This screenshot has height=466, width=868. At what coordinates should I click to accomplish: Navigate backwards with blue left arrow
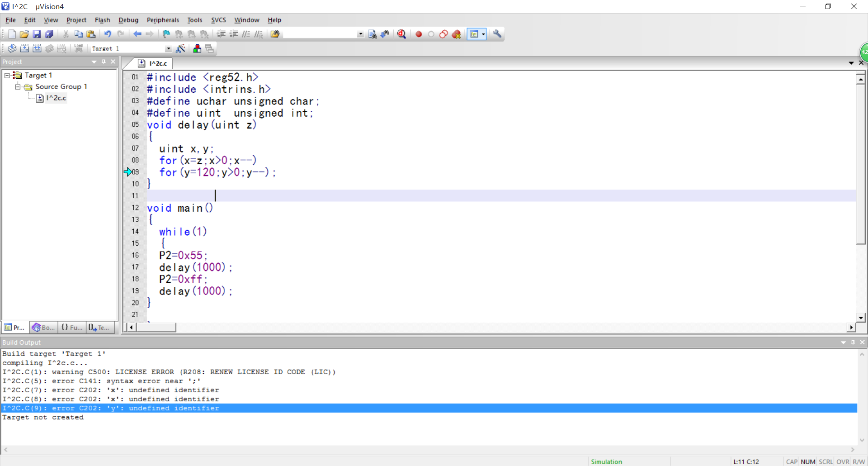pos(137,34)
